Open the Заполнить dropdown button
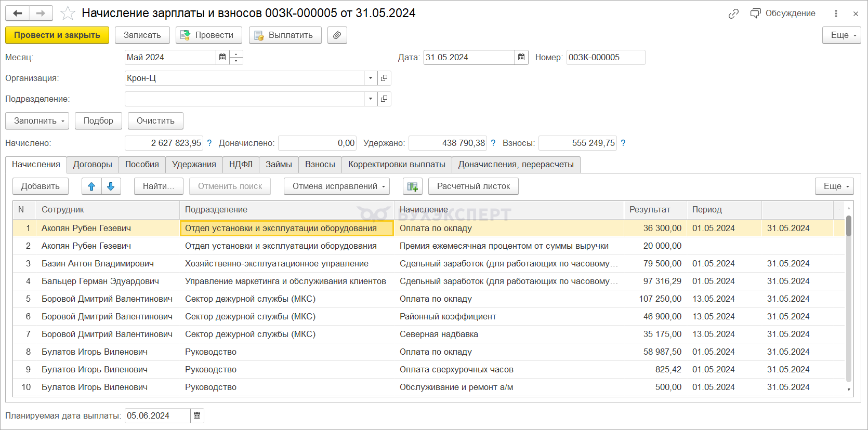 [x=37, y=121]
